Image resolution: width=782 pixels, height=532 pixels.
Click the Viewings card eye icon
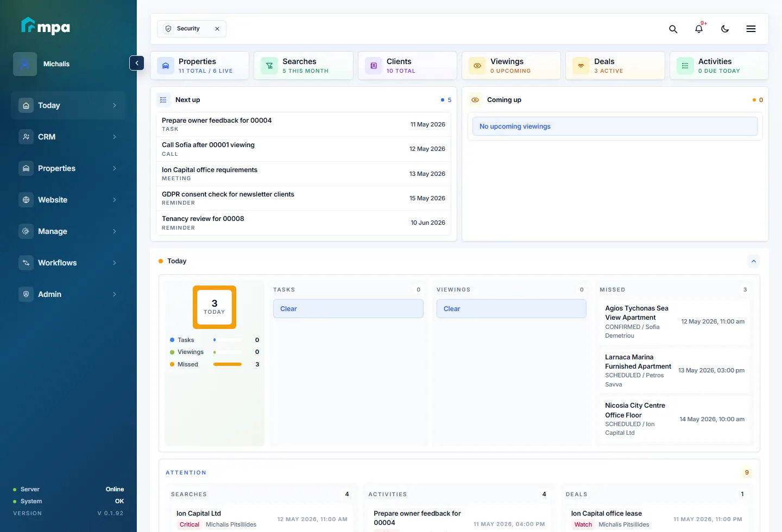tap(477, 66)
